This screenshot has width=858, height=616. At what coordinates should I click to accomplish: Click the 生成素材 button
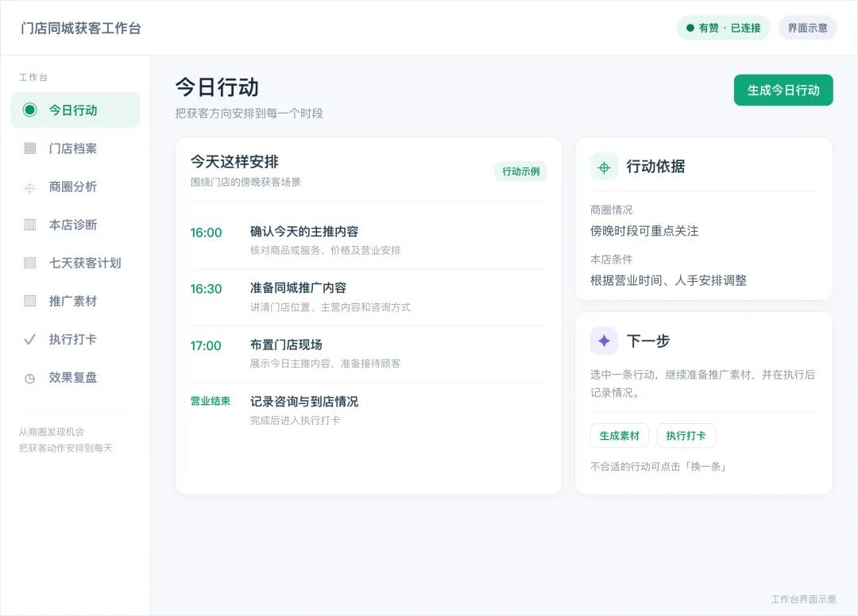(x=620, y=436)
